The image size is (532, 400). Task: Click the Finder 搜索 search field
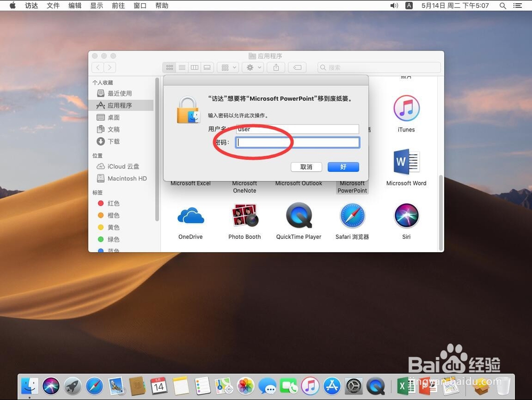379,67
